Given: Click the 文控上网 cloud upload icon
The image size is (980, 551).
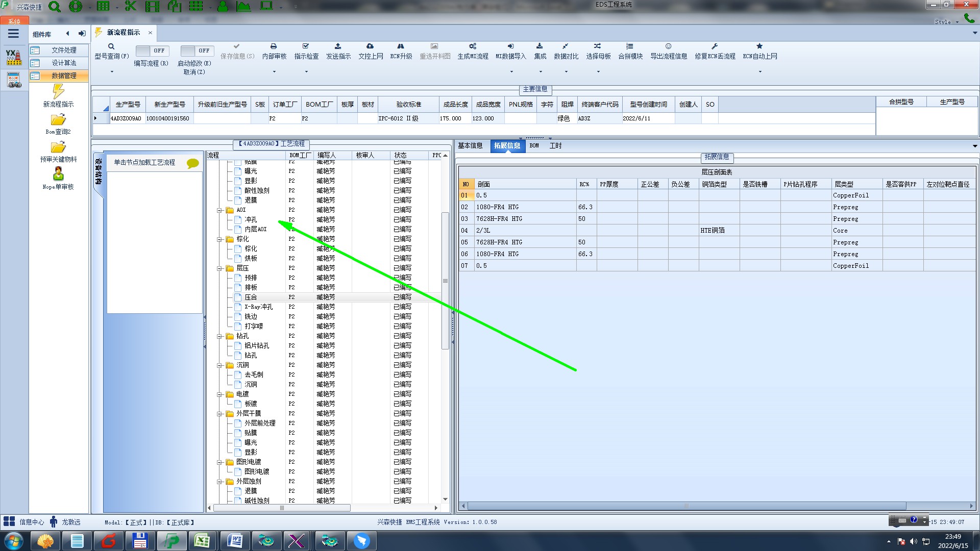Looking at the screenshot, I should 370,46.
